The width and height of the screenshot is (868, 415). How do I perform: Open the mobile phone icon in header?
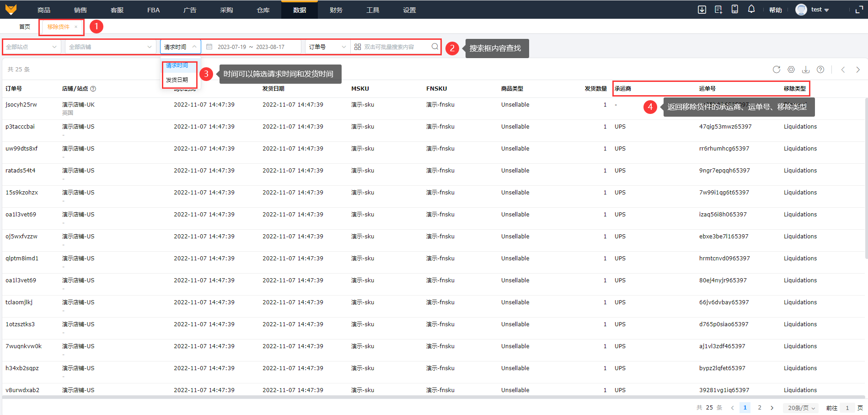tap(734, 10)
